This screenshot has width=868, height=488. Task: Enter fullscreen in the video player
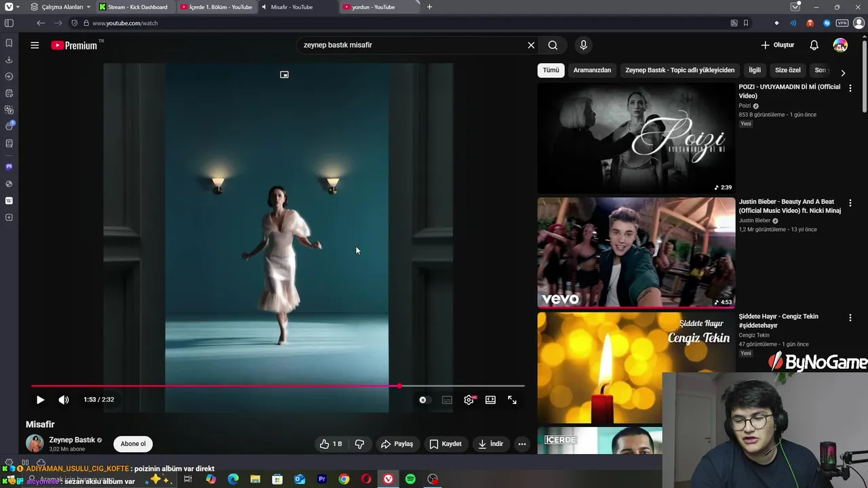tap(512, 400)
